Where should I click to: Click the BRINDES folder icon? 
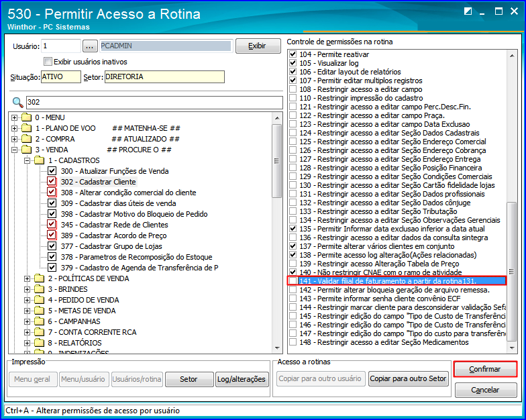(39, 289)
